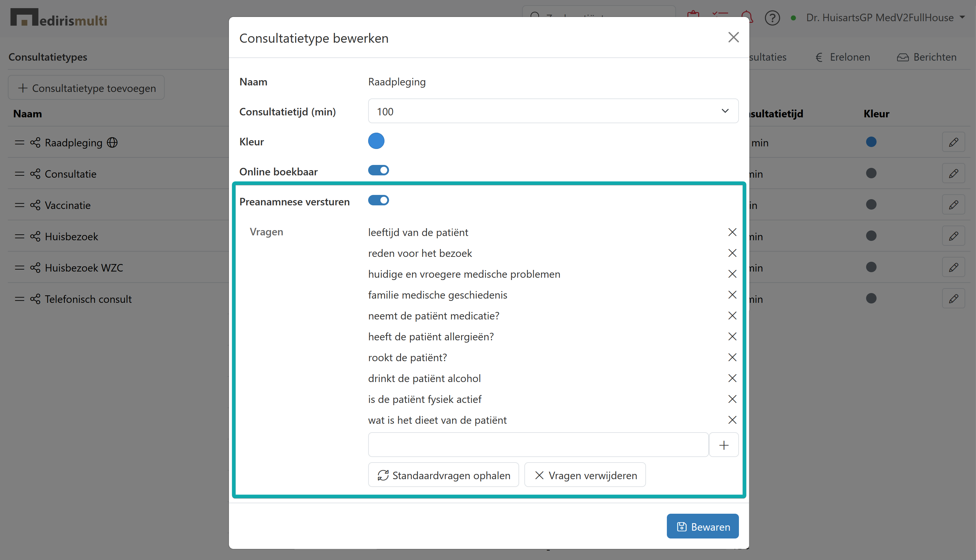This screenshot has width=976, height=560.
Task: Open the Erelonen tab
Action: pyautogui.click(x=843, y=57)
